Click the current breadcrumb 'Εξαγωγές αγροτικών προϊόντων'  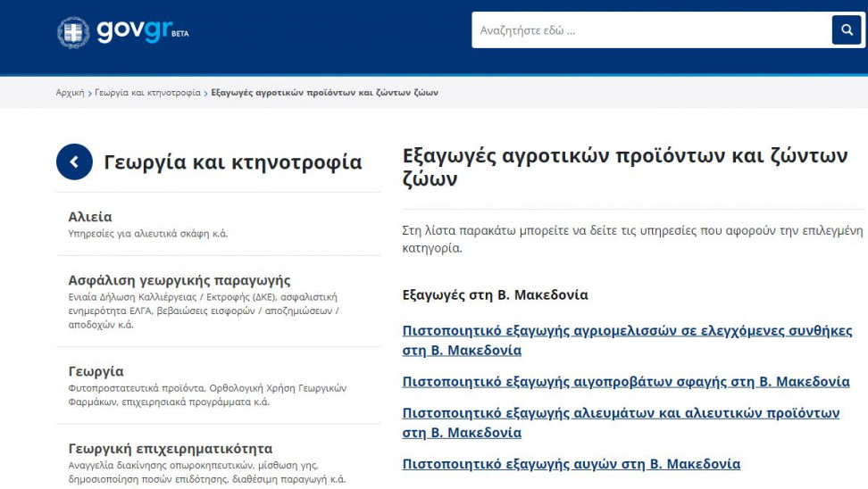[324, 93]
